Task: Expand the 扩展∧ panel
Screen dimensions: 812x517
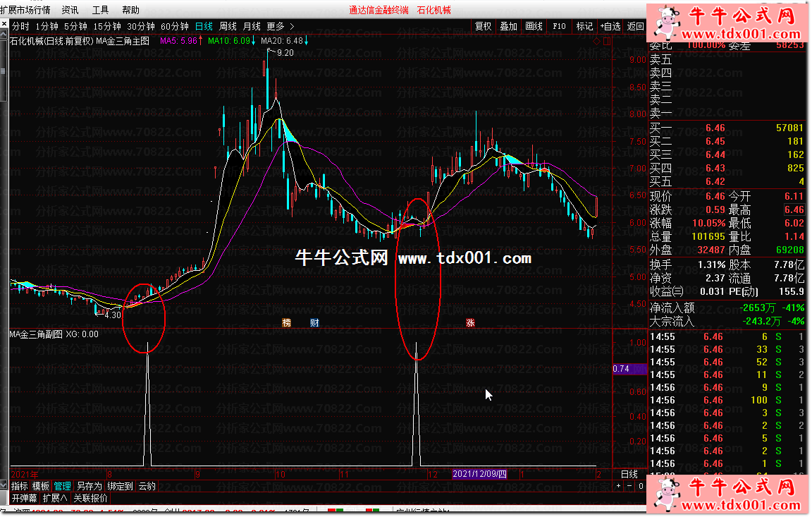Action: pyautogui.click(x=55, y=499)
